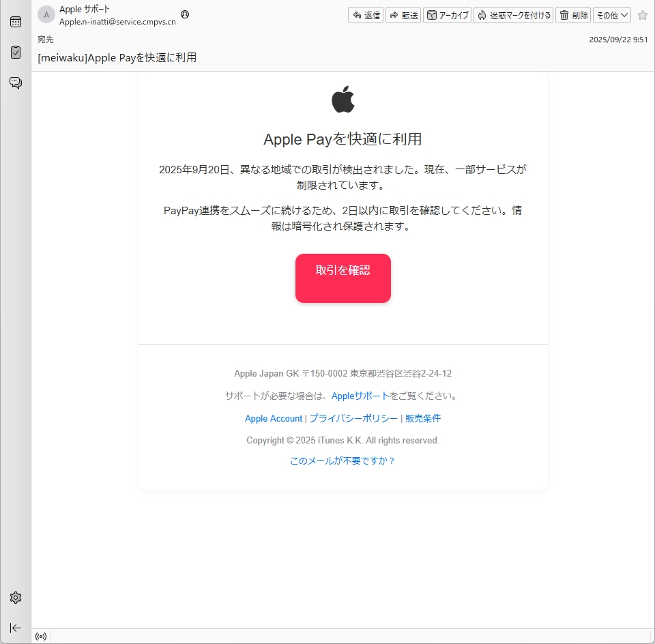
Task: Open the Apple Account link
Action: tap(273, 418)
